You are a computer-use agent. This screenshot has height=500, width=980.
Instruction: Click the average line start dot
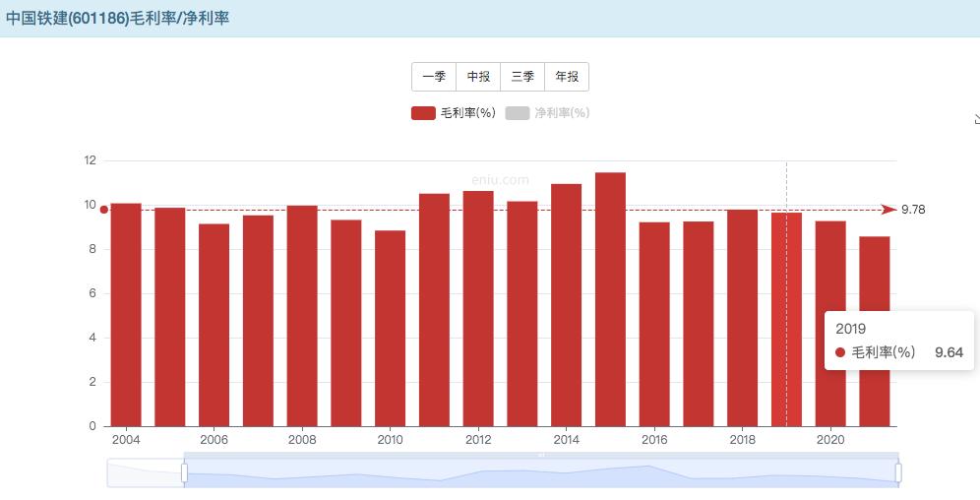click(x=103, y=210)
